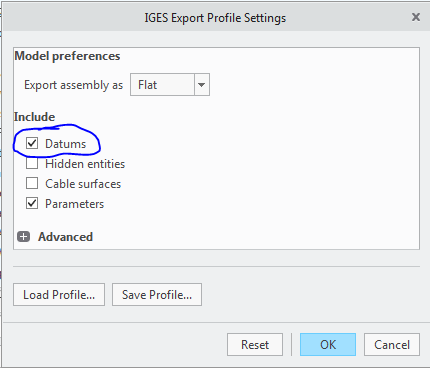Click the IGES Export Profile Settings title
The image size is (430, 368).
click(x=215, y=18)
